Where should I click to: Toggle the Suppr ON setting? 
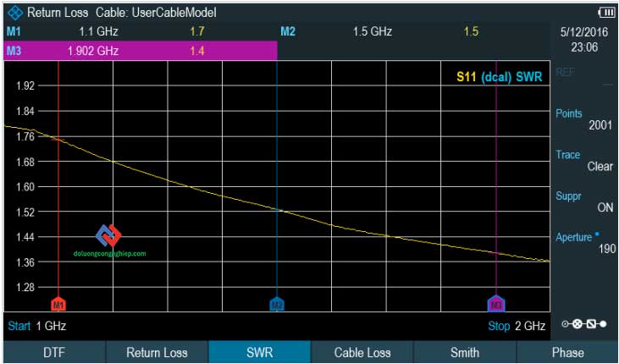point(584,201)
